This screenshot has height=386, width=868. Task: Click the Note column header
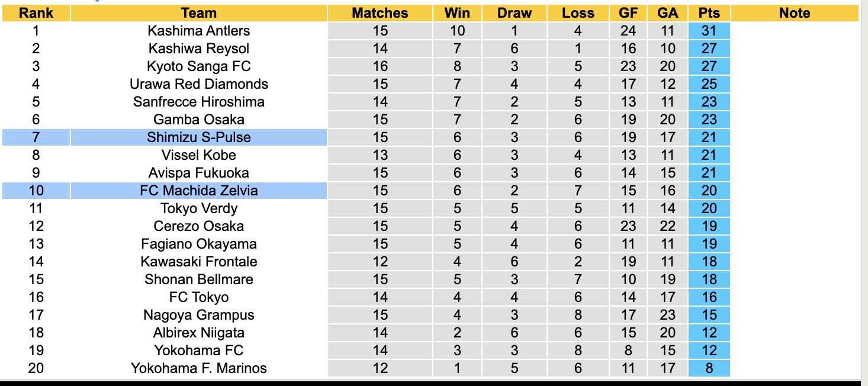pyautogui.click(x=795, y=13)
